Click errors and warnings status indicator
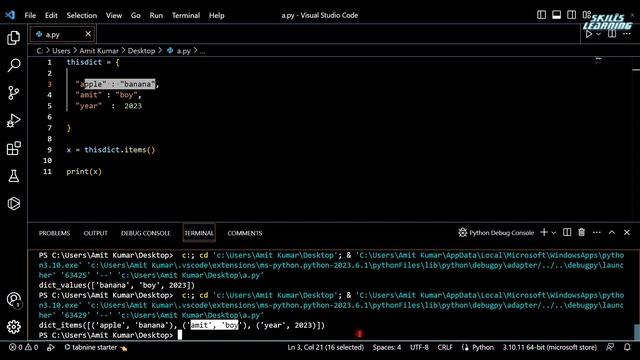Viewport: 640px width, 360px height. point(24,347)
